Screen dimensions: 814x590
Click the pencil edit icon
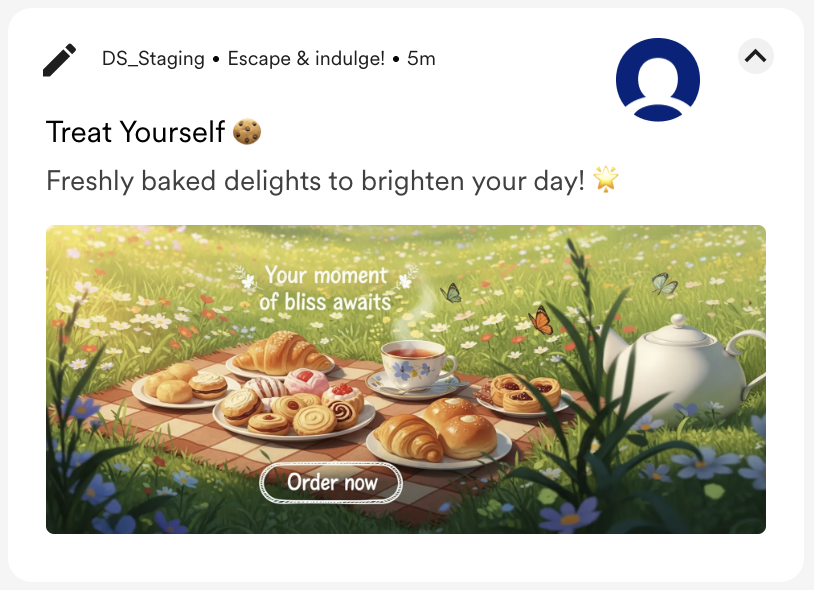pos(59,60)
